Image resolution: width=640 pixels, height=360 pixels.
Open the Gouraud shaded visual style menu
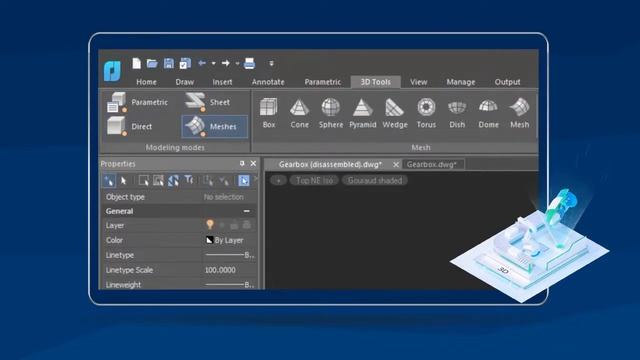click(375, 180)
